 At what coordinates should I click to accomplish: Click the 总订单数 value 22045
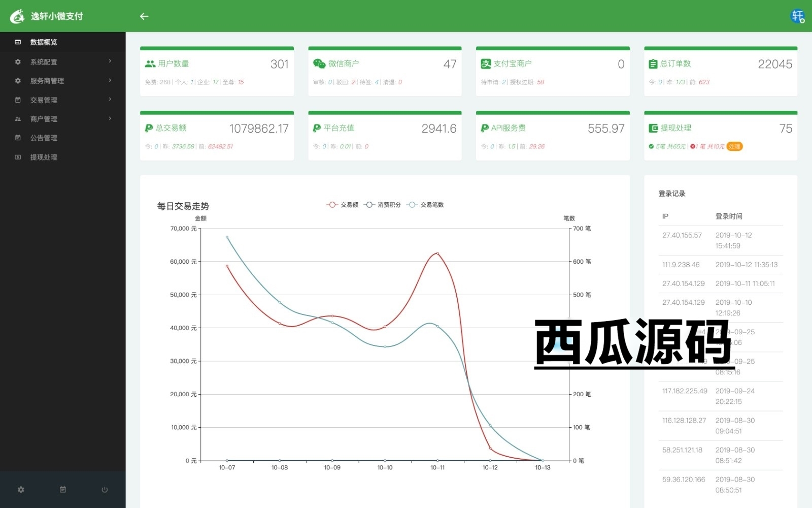coord(775,64)
